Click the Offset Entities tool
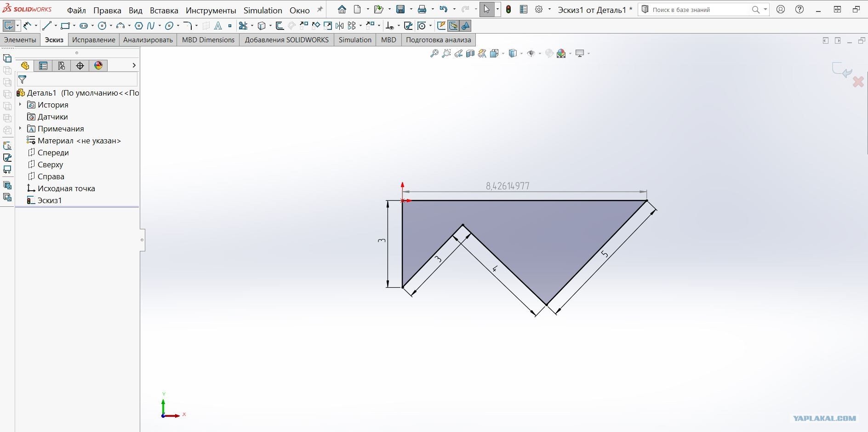 coord(280,26)
